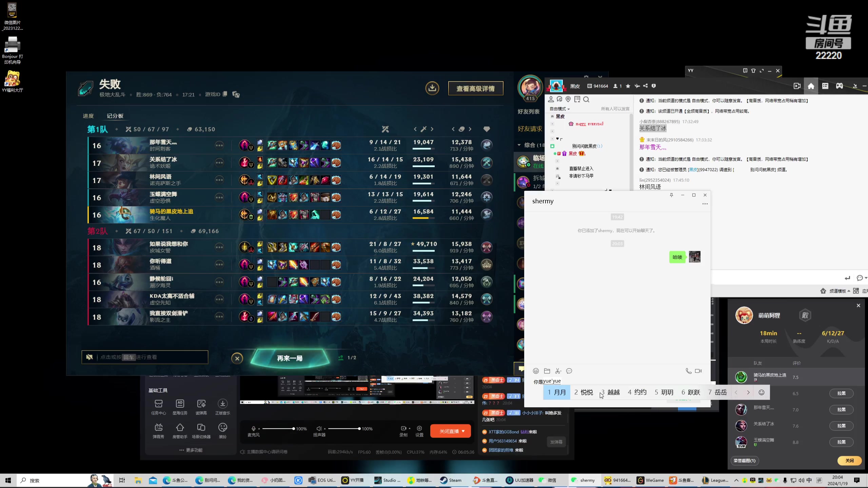This screenshot has height=488, width=868.
Task: Click 更多功能 in tools panel
Action: pyautogui.click(x=191, y=450)
